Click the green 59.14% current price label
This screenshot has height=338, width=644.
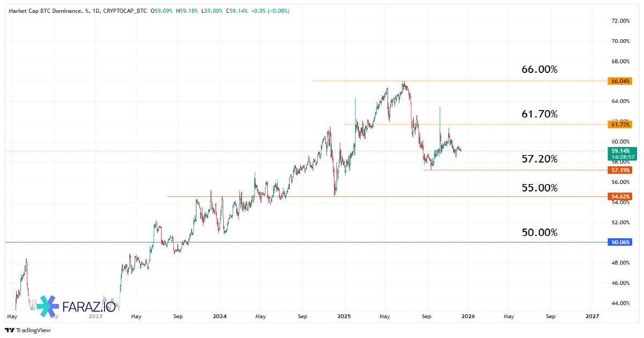click(x=620, y=151)
